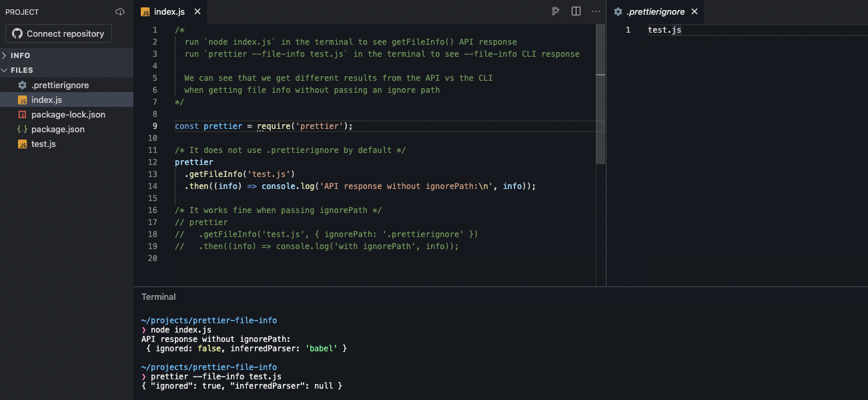
Task: Open the more actions ellipsis menu
Action: [x=596, y=11]
